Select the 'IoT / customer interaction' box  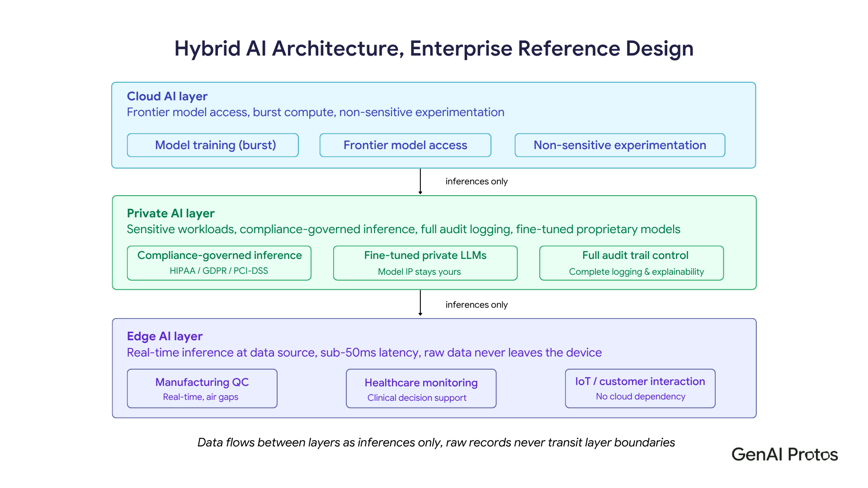pyautogui.click(x=640, y=389)
